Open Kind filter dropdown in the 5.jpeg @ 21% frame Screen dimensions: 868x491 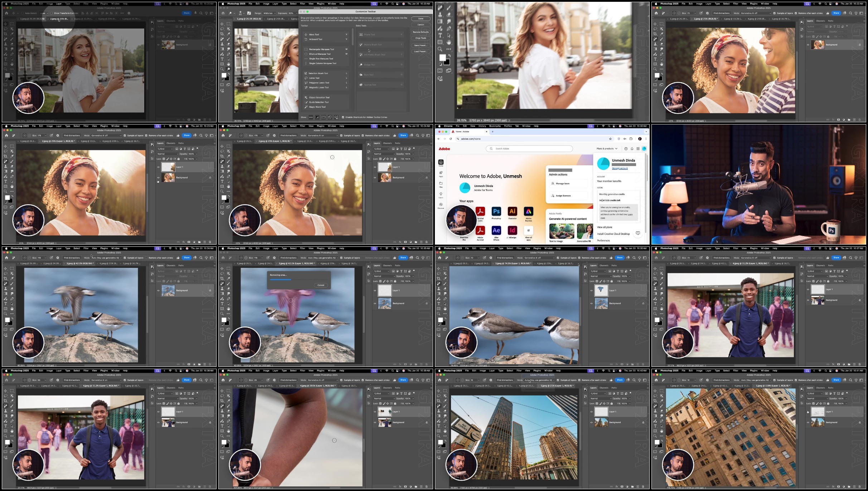point(598,393)
